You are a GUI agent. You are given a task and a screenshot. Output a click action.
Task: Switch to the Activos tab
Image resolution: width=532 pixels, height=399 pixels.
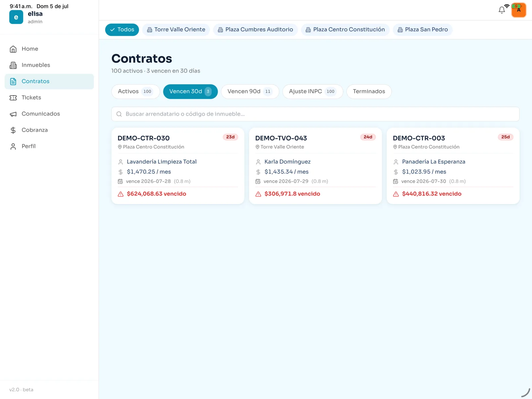tap(136, 91)
